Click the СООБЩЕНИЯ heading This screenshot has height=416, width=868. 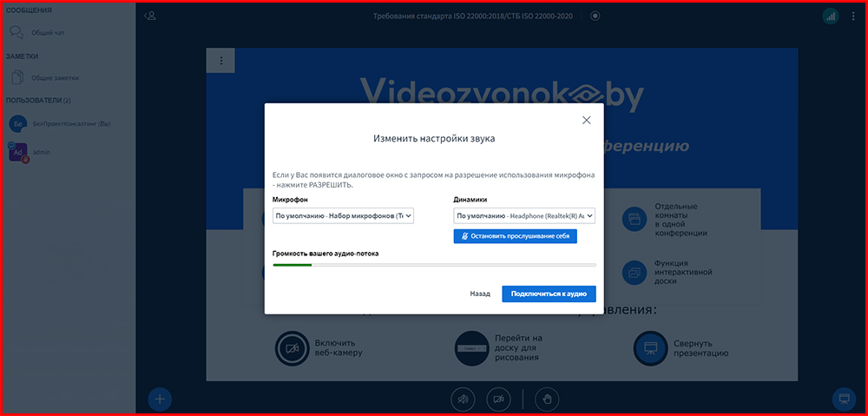pos(29,10)
